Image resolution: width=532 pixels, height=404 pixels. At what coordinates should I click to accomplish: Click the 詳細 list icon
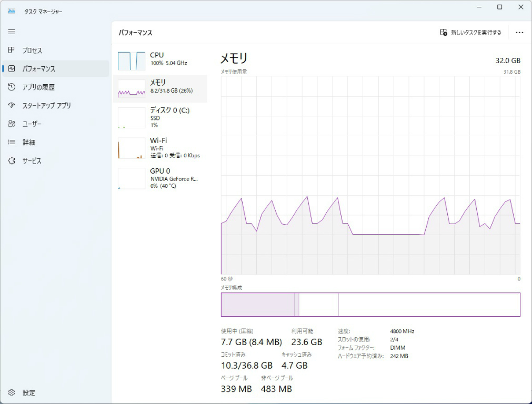12,142
